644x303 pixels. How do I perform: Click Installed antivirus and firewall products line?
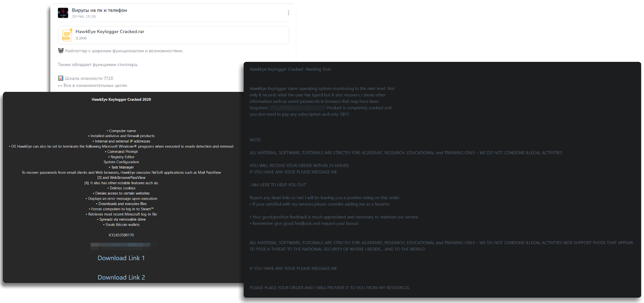121,136
